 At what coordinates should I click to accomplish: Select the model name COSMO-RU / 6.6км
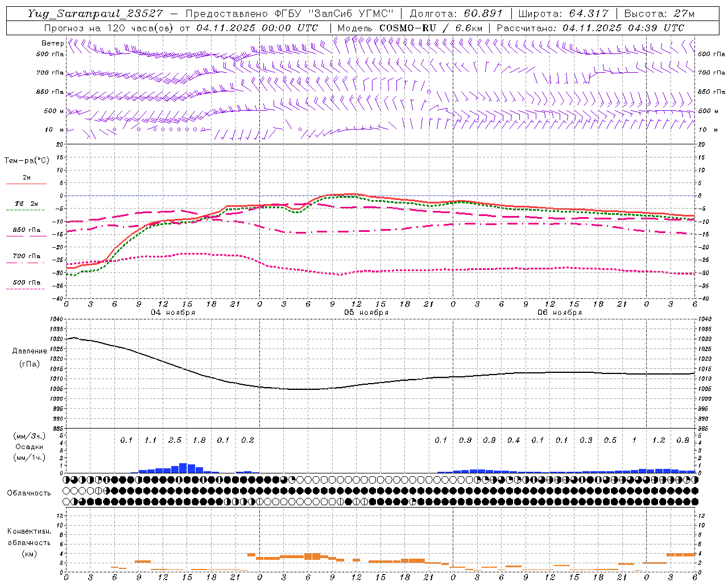(x=431, y=28)
